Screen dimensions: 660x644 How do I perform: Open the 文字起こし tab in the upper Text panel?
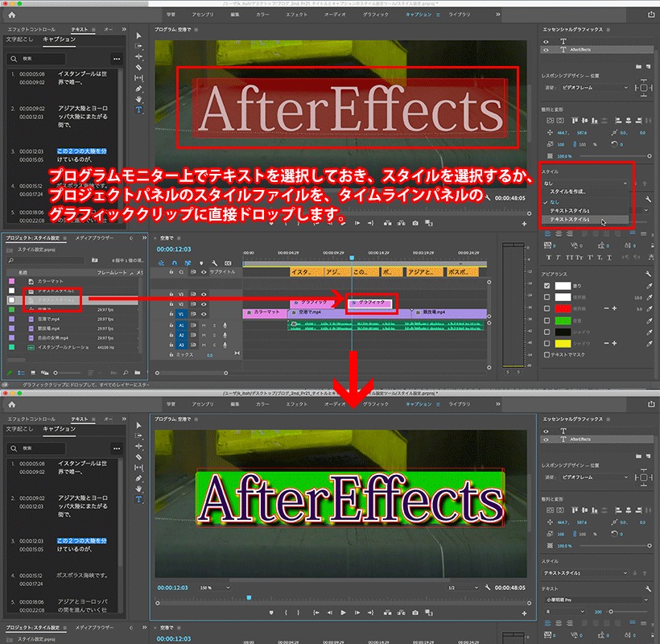[19, 39]
